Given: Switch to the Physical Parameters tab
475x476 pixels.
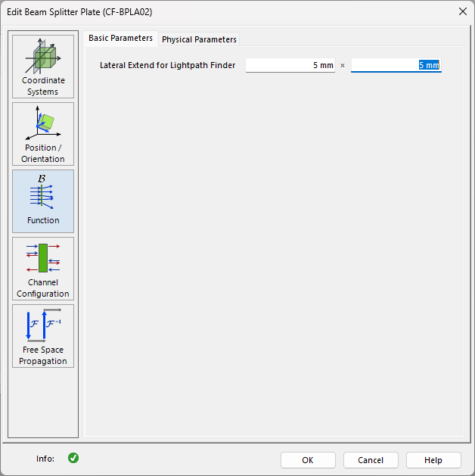Looking at the screenshot, I should tap(199, 39).
